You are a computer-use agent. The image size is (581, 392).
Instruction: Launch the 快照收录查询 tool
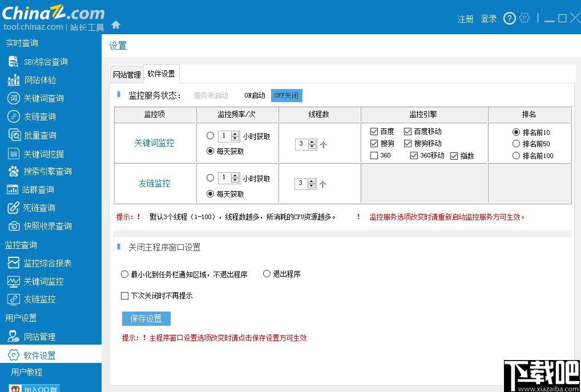coord(46,226)
